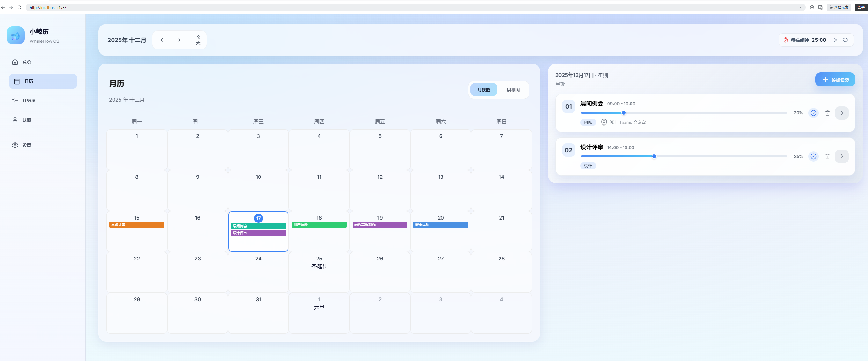Open 设置 from the sidebar

click(26, 146)
